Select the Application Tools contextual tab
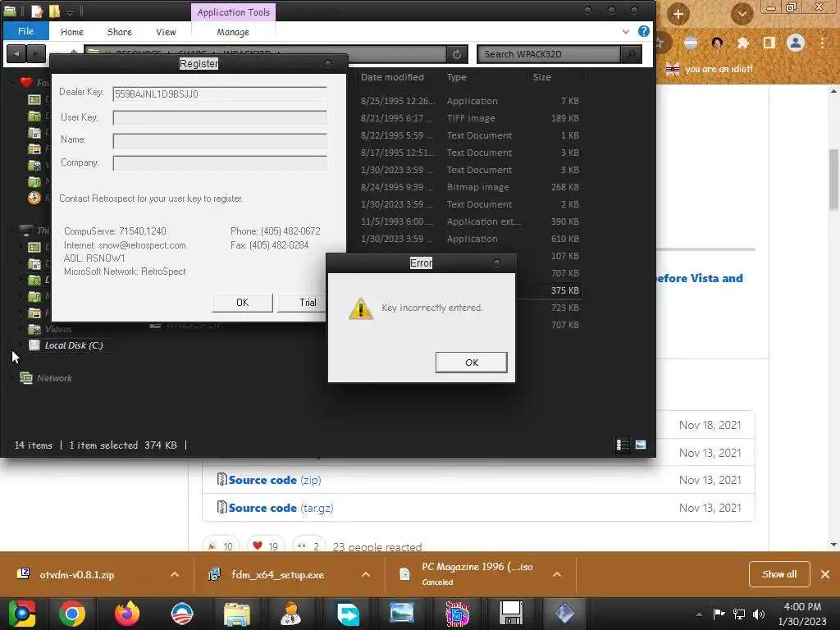This screenshot has height=630, width=840. [x=233, y=12]
